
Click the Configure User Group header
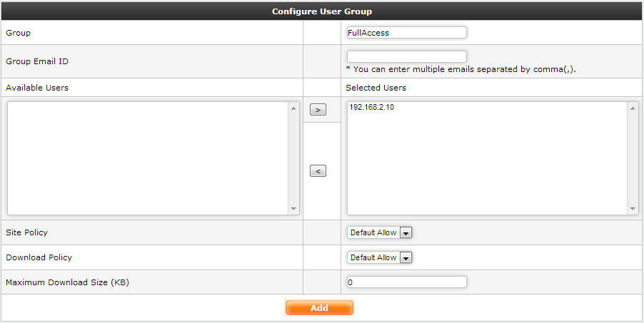[321, 11]
